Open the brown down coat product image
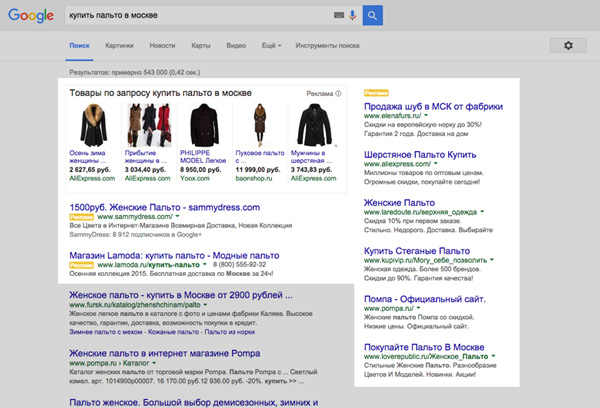Viewport: 600px width, 408px height. tap(260, 123)
